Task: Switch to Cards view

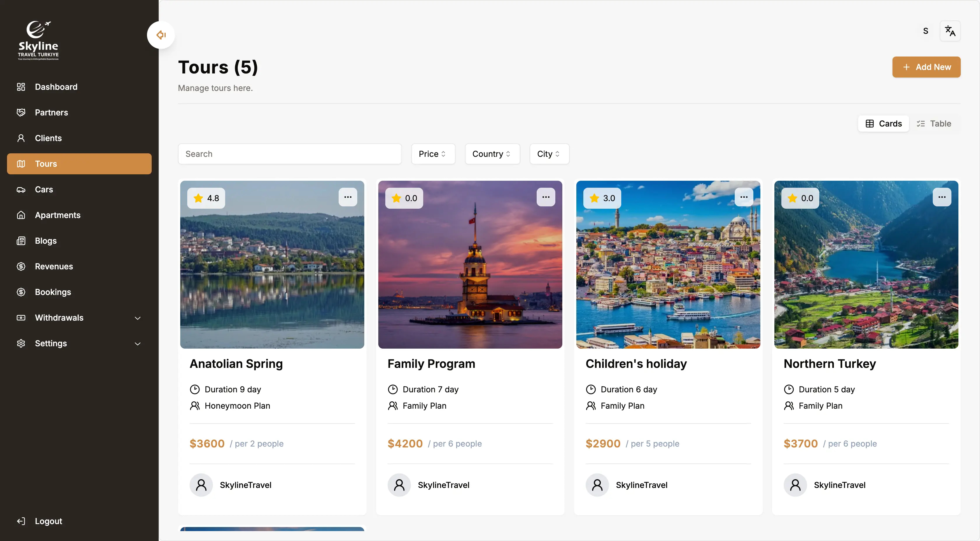Action: 883,124
